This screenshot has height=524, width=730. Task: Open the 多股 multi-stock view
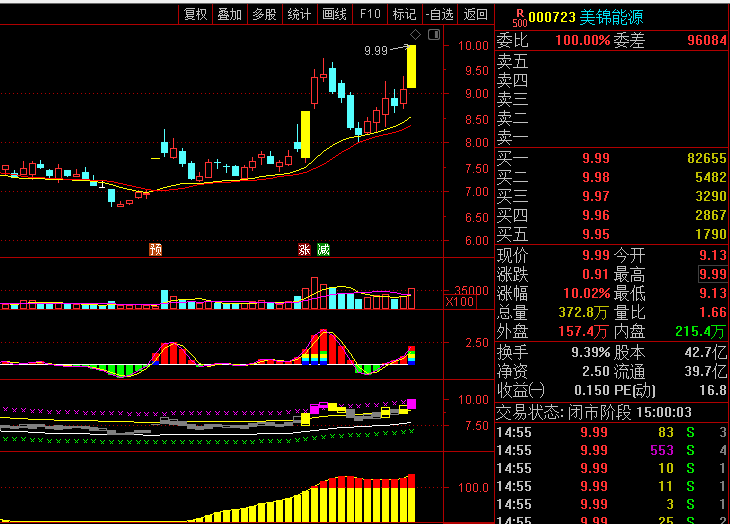[264, 14]
